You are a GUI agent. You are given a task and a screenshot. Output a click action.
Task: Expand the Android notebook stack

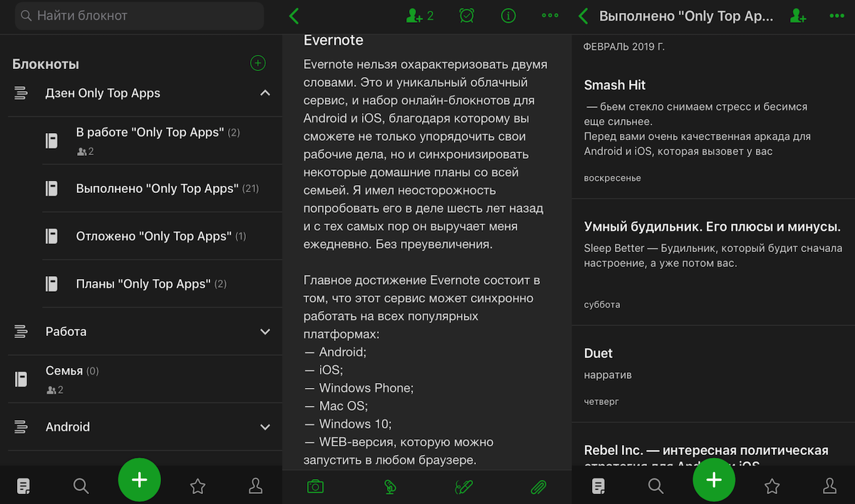[265, 427]
